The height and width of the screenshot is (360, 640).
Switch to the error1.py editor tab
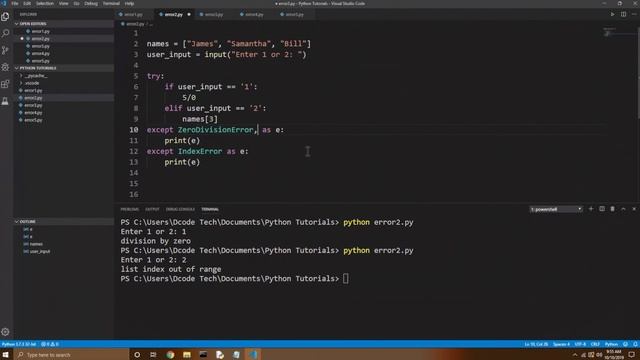[x=133, y=14]
